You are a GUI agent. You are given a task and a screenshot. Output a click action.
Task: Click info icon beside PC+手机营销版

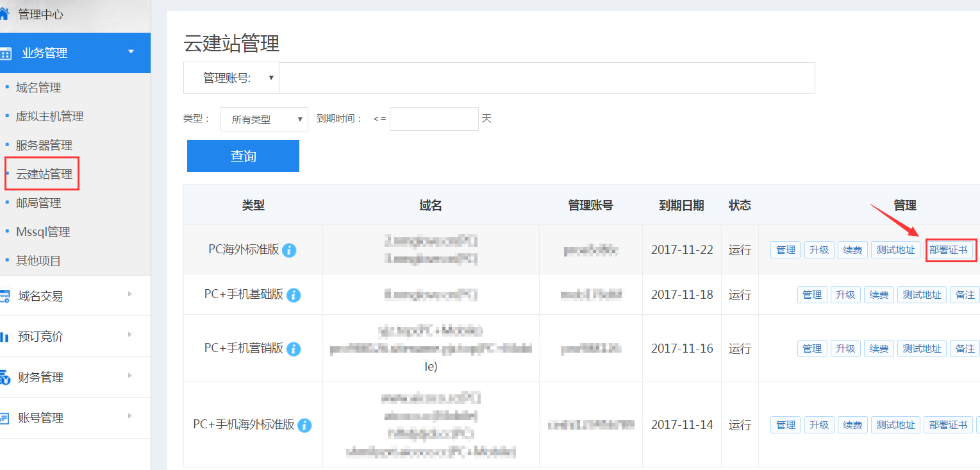(x=294, y=349)
